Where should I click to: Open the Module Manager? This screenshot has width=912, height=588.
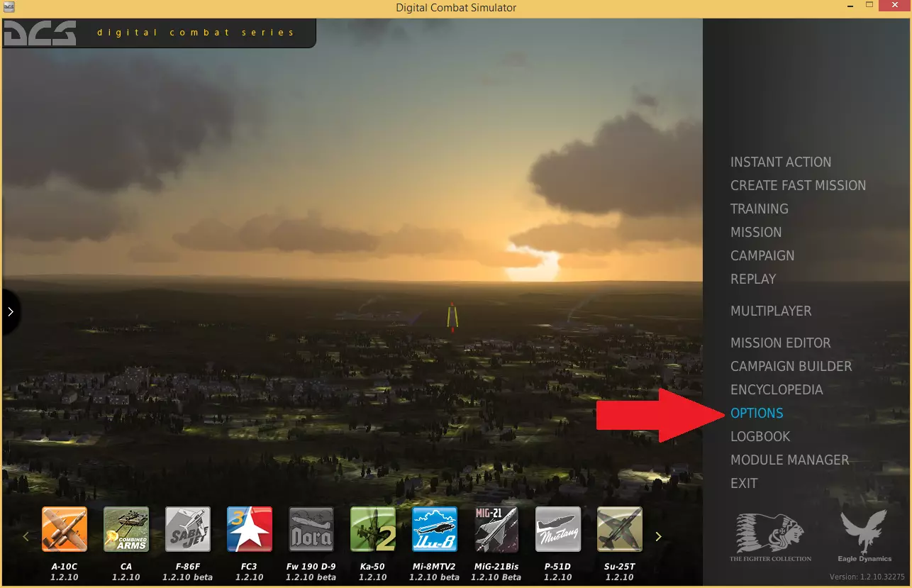click(x=789, y=460)
